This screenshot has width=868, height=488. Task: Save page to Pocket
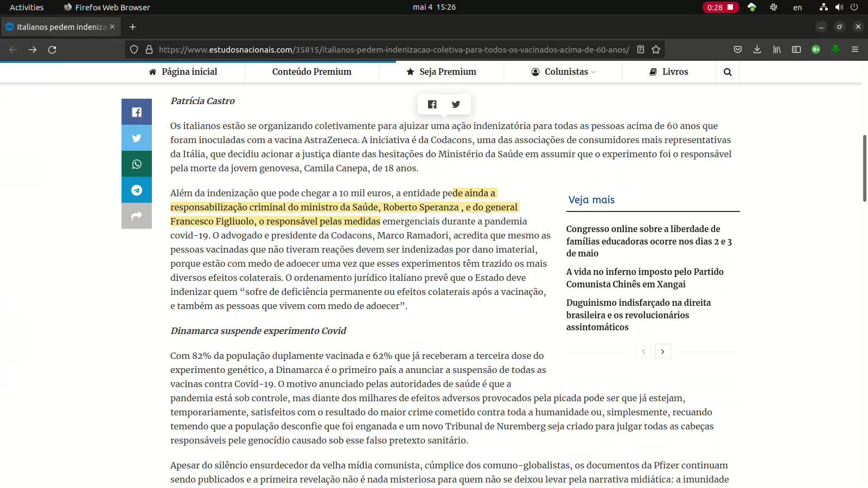pyautogui.click(x=738, y=50)
